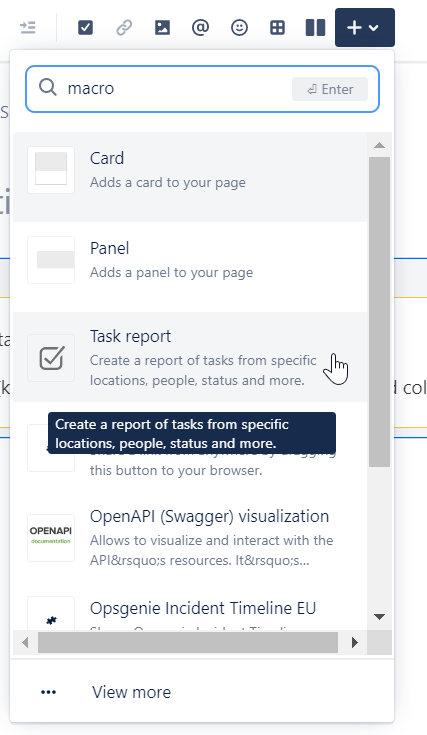427x735 pixels.
Task: Click the three-dots icon beside View more
Action: click(49, 692)
